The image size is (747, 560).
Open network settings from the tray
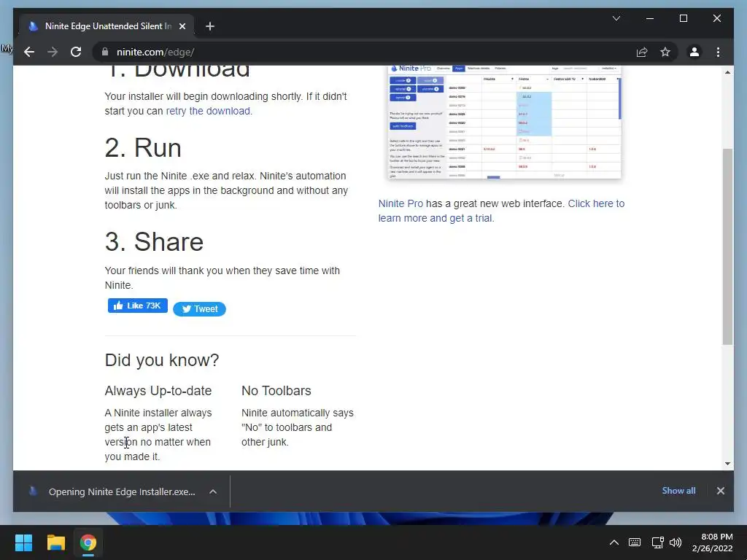[657, 542]
